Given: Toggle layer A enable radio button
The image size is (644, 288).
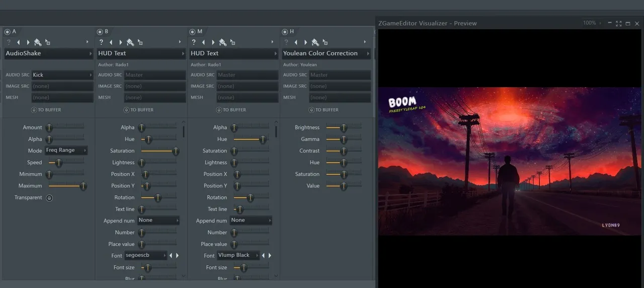Looking at the screenshot, I should tap(7, 32).
